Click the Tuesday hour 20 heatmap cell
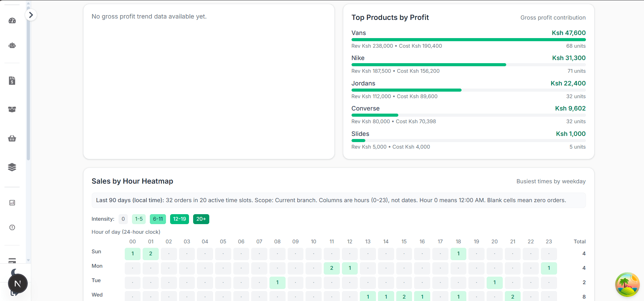 tap(495, 282)
